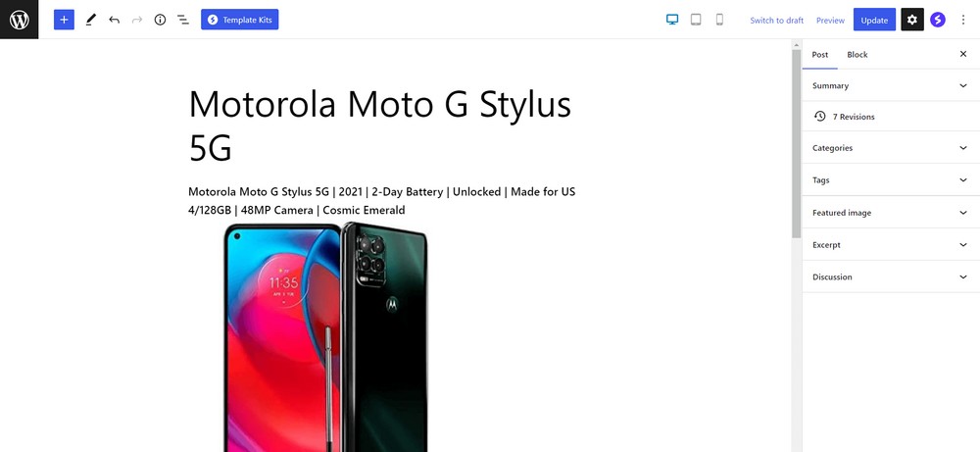Click the Switch to draft link
This screenshot has height=452, width=980.
(776, 20)
